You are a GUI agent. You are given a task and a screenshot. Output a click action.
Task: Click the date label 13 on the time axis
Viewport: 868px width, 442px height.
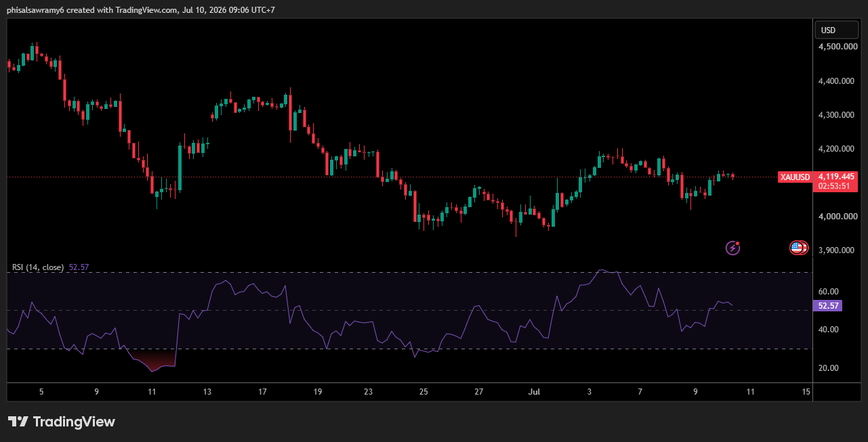click(207, 391)
